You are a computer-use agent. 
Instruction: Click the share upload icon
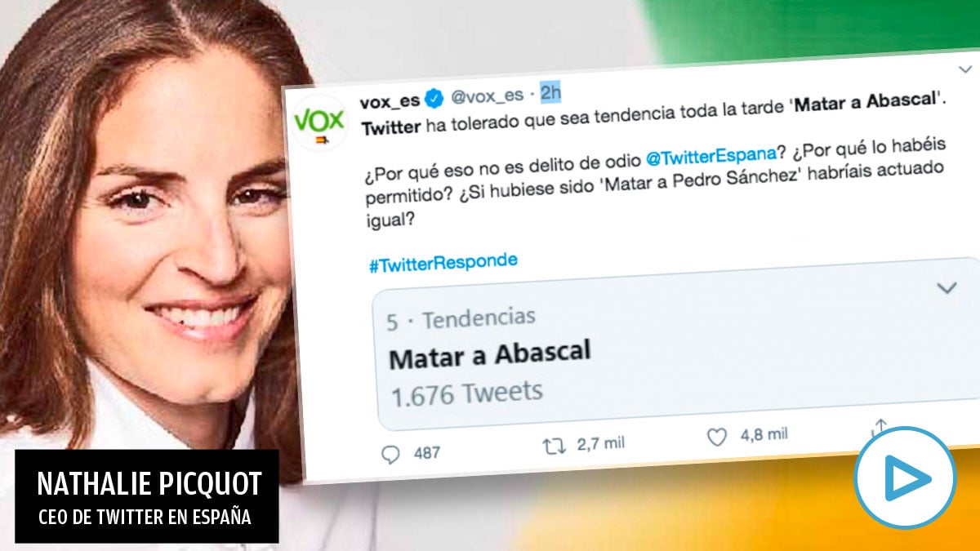pos(880,428)
